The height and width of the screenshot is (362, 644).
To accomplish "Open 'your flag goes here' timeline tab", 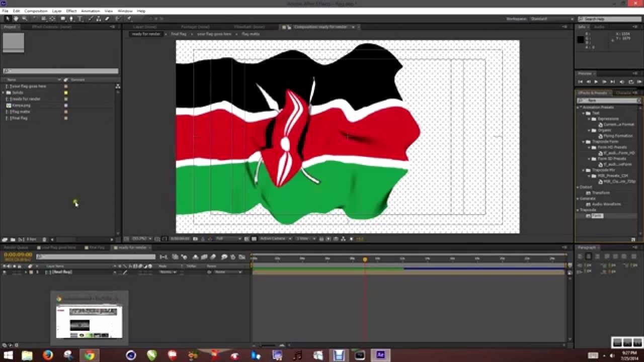I will 58,247.
